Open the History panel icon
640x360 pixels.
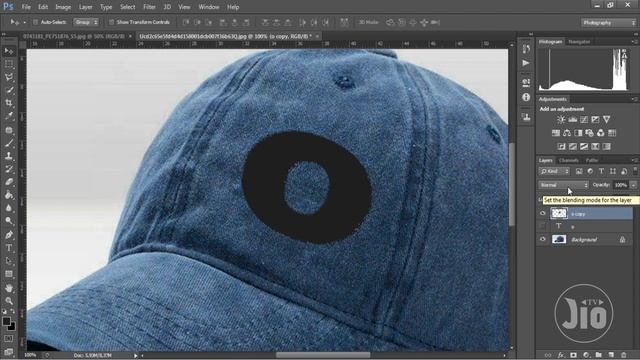point(526,49)
